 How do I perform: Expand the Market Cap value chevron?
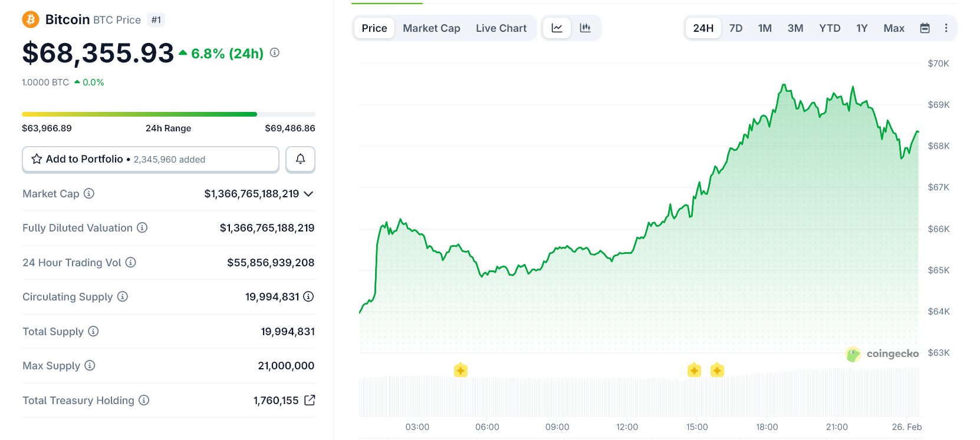308,194
